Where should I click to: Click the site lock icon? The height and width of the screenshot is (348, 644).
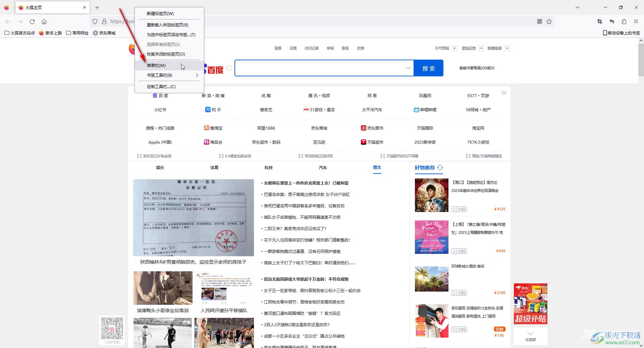click(104, 21)
